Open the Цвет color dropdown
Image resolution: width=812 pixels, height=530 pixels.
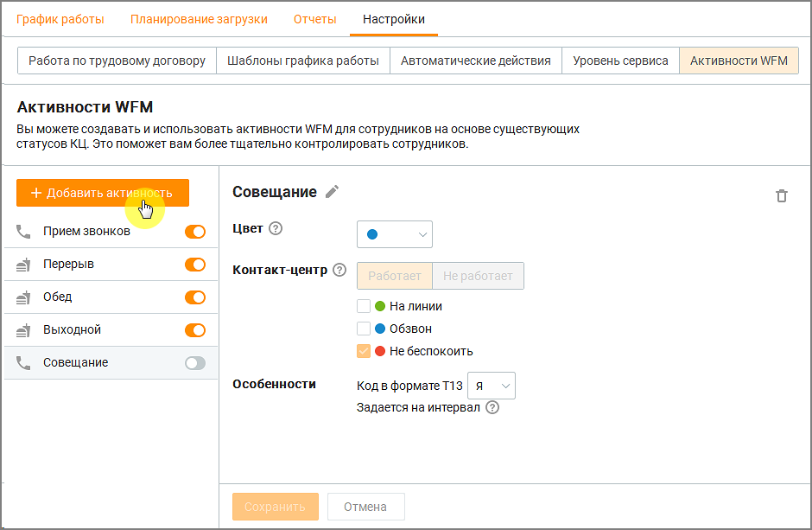(x=395, y=234)
